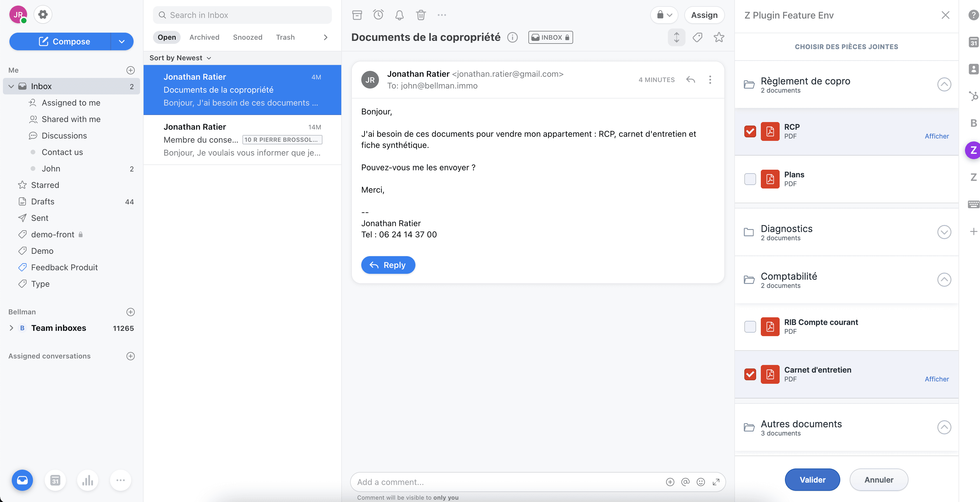Viewport: 980px width, 502px height.
Task: Check the Plans document checkbox
Action: tap(750, 179)
